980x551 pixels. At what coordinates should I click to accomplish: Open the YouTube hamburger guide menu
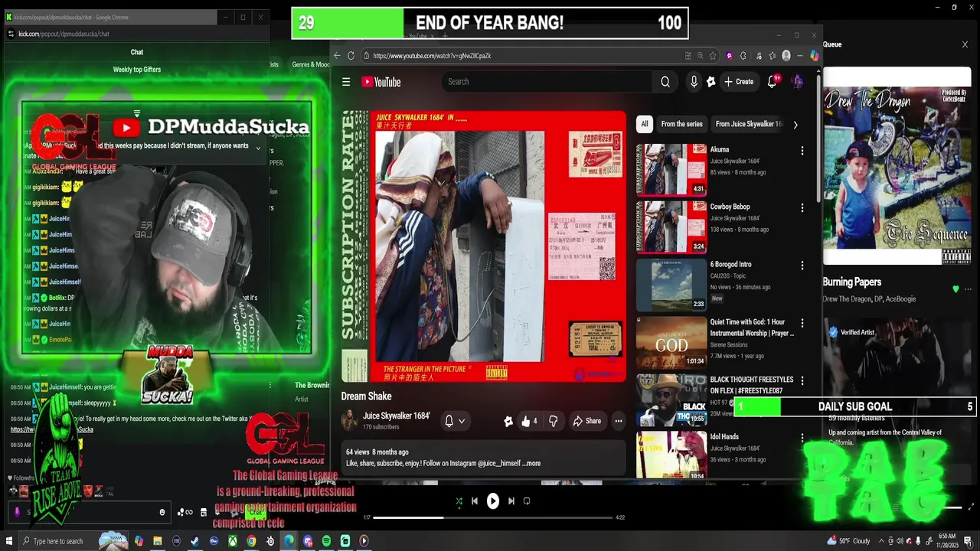346,82
